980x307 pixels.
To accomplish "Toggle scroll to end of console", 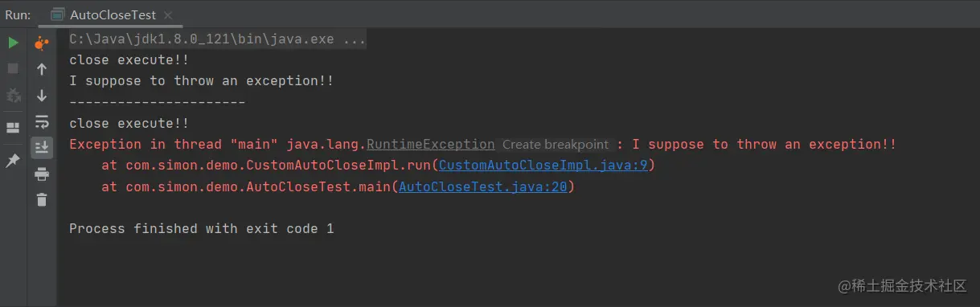I will click(x=42, y=147).
